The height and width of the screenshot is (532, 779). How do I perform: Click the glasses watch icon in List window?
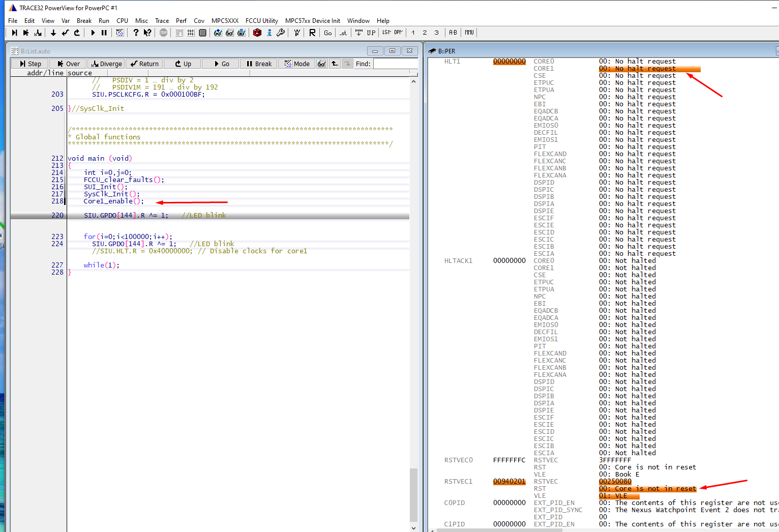click(321, 64)
